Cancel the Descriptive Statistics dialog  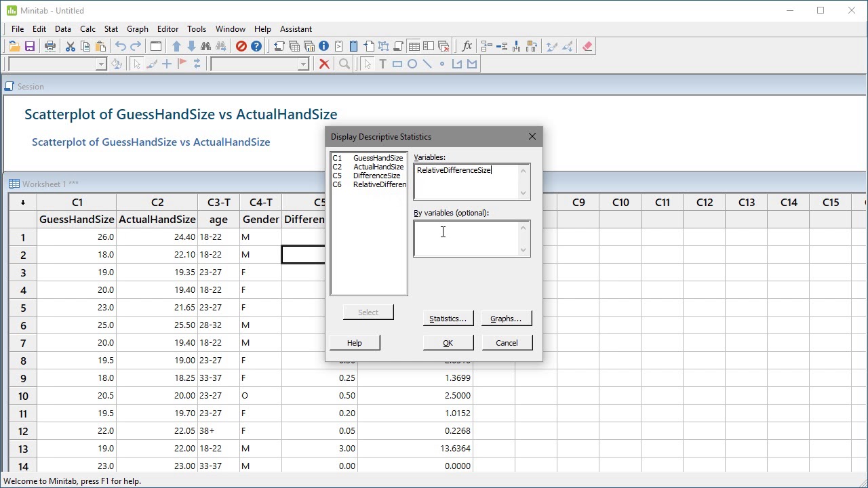507,343
